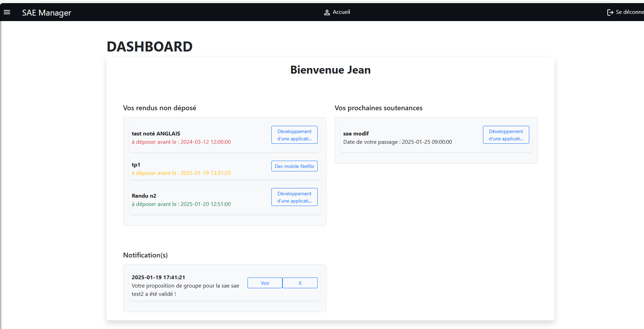This screenshot has height=329, width=644.
Task: Select the test noté ANGLAIS title
Action: (x=156, y=133)
